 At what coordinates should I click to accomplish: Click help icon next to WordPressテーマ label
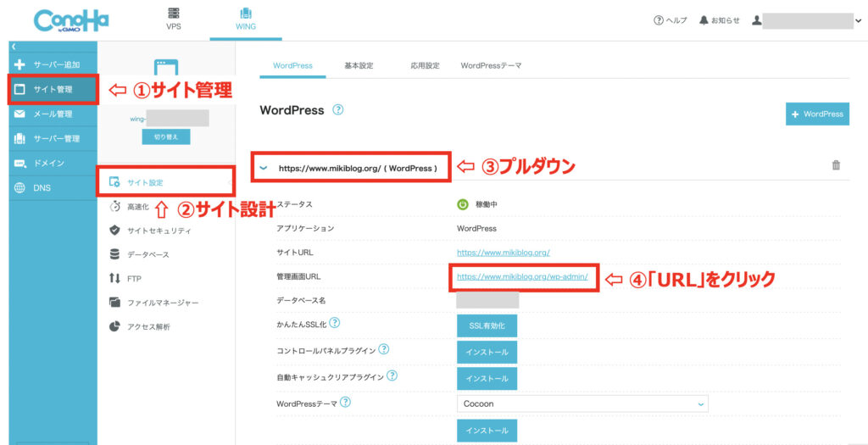tap(346, 403)
